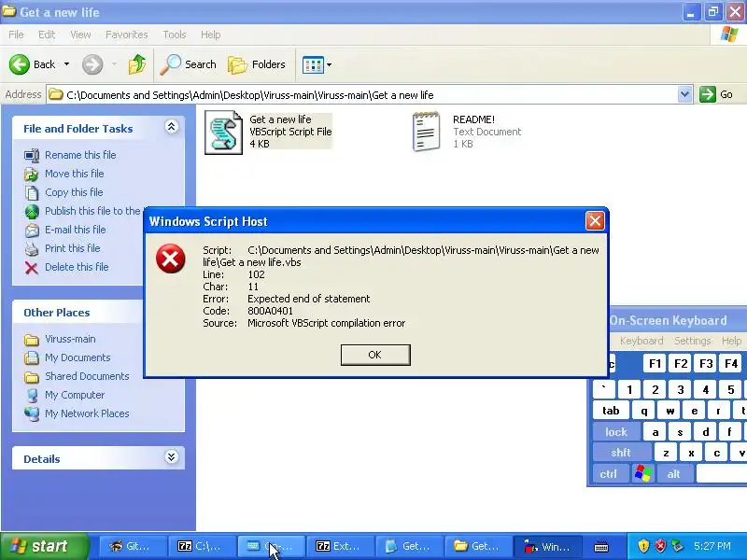This screenshot has width=747, height=560.
Task: Switch to the 7z C:\... taskbar button
Action: [x=202, y=546]
